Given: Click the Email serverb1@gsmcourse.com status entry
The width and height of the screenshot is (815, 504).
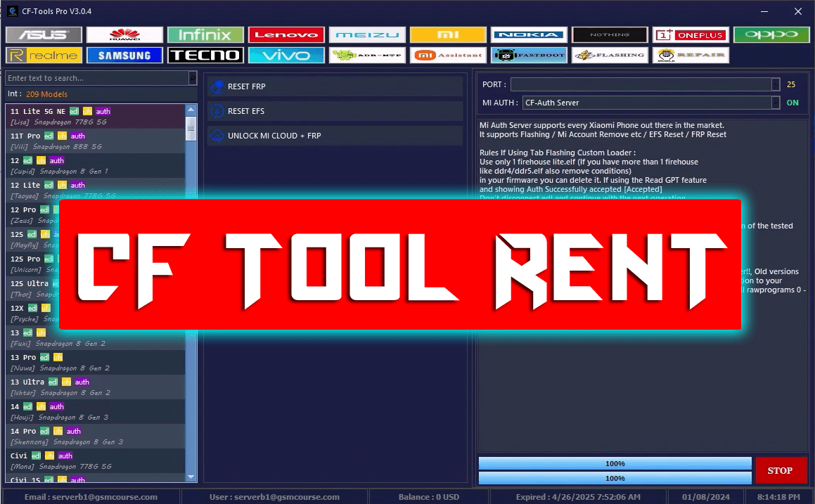Looking at the screenshot, I should (91, 497).
